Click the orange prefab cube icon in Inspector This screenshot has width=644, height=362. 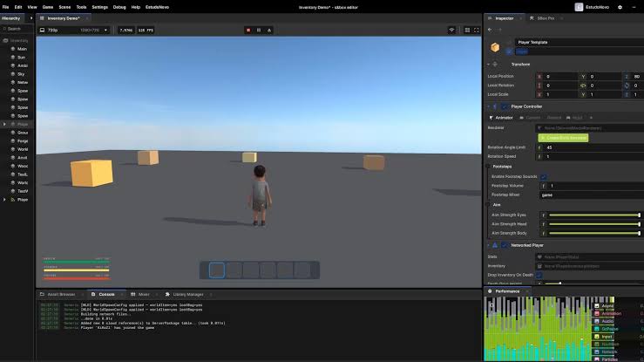495,47
